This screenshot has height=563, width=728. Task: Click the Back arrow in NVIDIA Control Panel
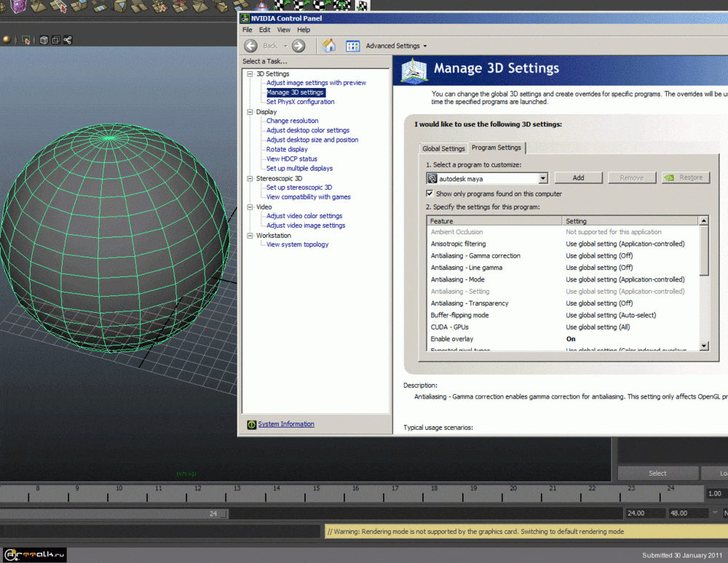[250, 46]
